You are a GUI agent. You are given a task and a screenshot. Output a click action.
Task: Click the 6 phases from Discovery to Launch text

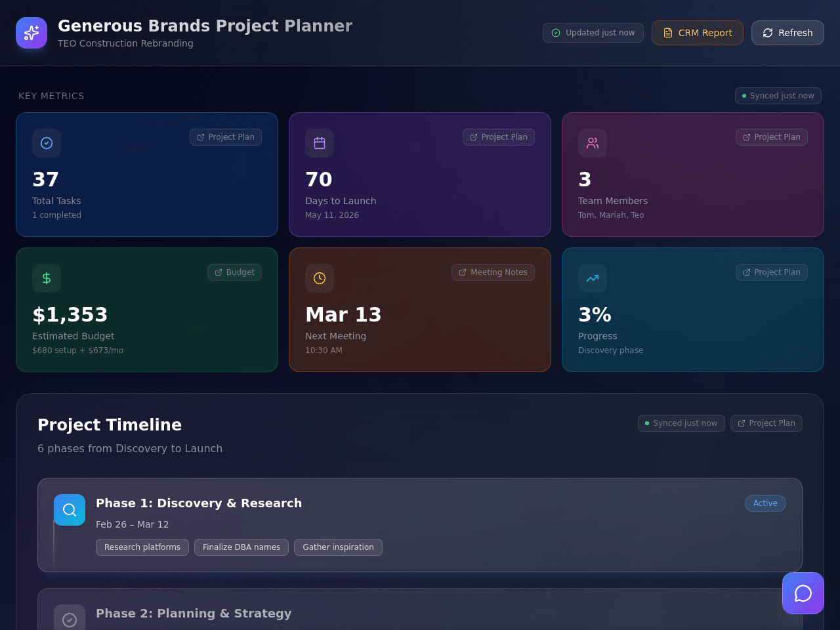130,449
